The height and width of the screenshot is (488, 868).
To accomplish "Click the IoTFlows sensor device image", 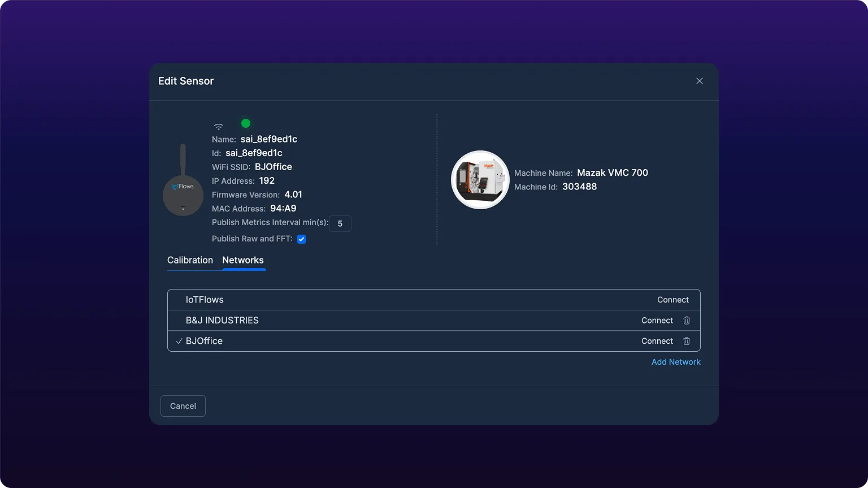I will pyautogui.click(x=183, y=180).
